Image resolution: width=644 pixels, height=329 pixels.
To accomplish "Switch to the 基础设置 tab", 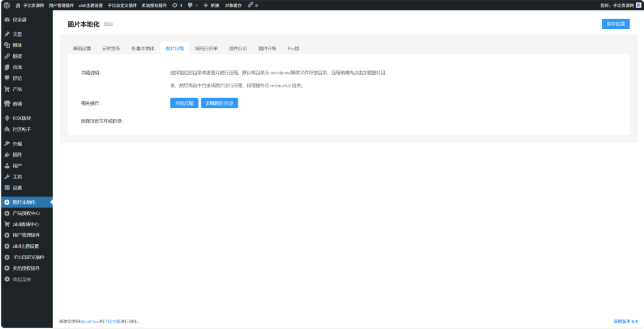I will (82, 48).
